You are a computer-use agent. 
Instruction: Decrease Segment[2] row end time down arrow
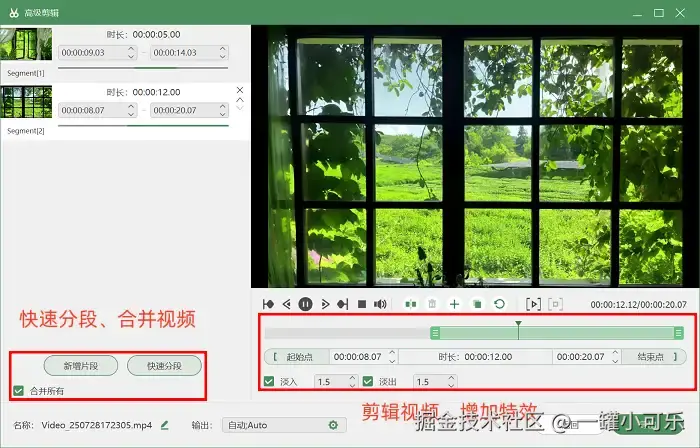[223, 114]
